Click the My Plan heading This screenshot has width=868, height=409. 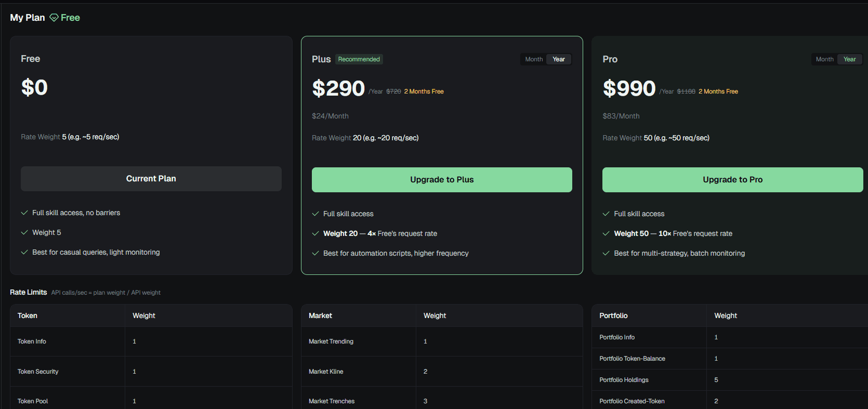[x=28, y=18]
